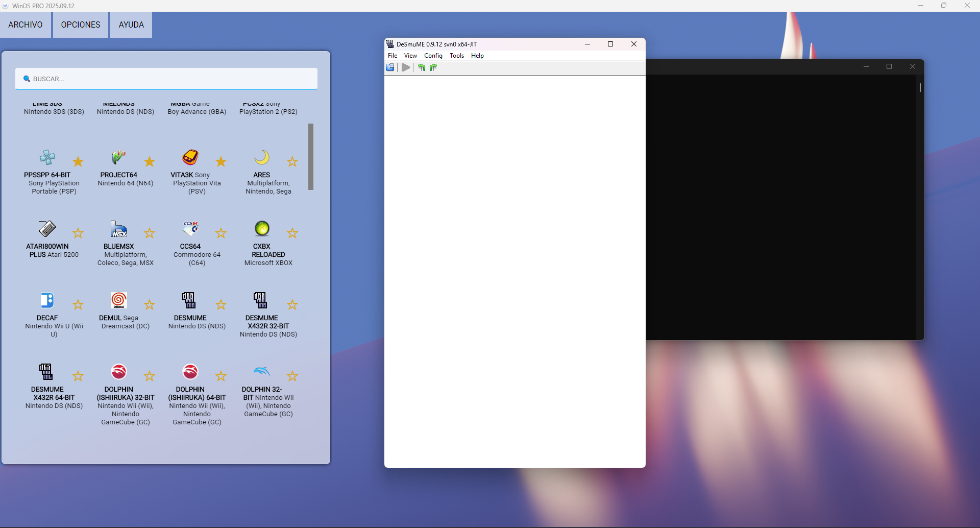Open the ARCHIVO menu
Screen dimensions: 980x528
point(26,25)
